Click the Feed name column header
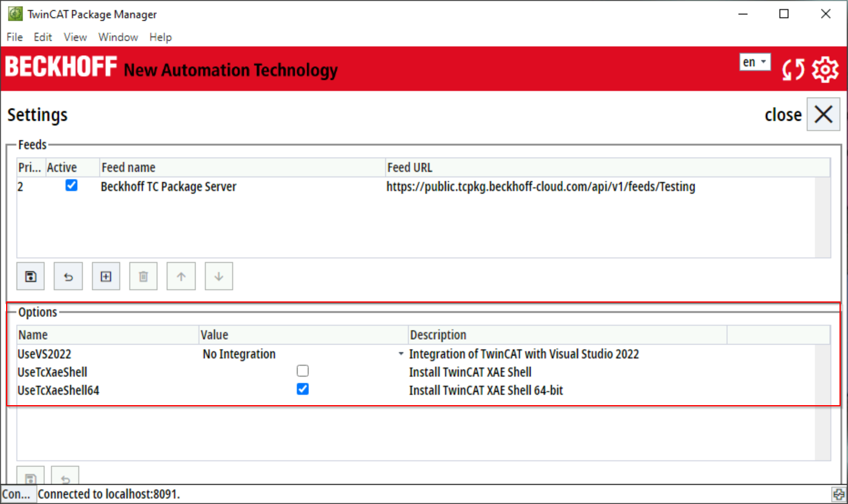Viewport: 848px width, 504px height. (242, 167)
